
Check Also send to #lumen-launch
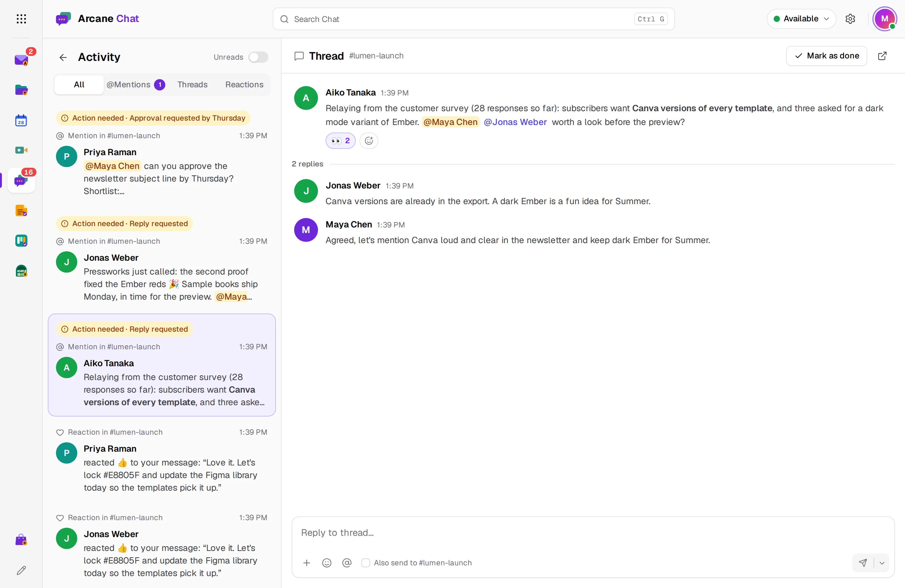coord(365,563)
